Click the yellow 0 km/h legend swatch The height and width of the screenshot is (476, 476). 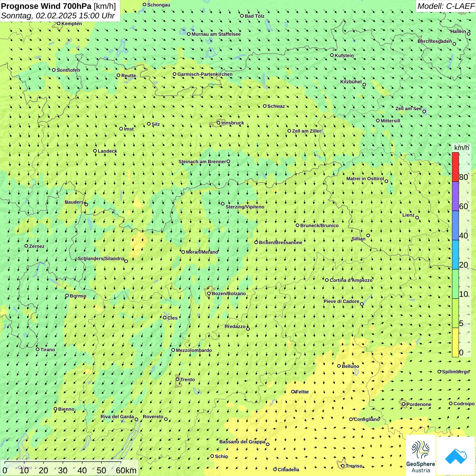(x=455, y=342)
